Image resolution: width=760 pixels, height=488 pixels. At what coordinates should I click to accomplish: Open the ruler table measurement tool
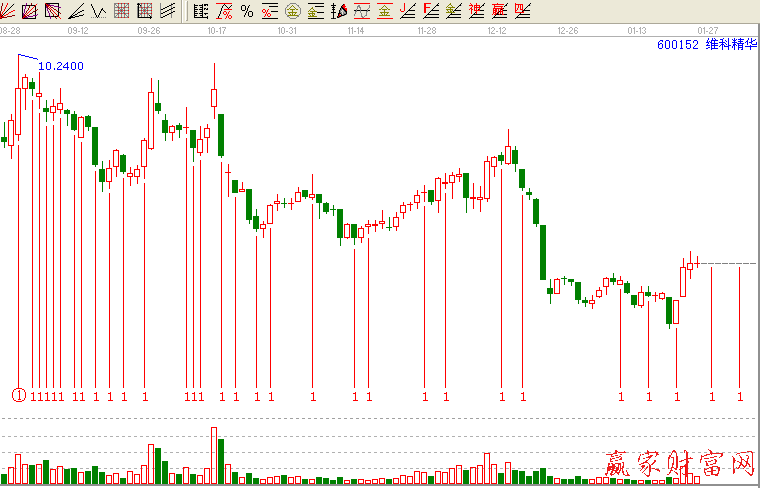(x=201, y=11)
